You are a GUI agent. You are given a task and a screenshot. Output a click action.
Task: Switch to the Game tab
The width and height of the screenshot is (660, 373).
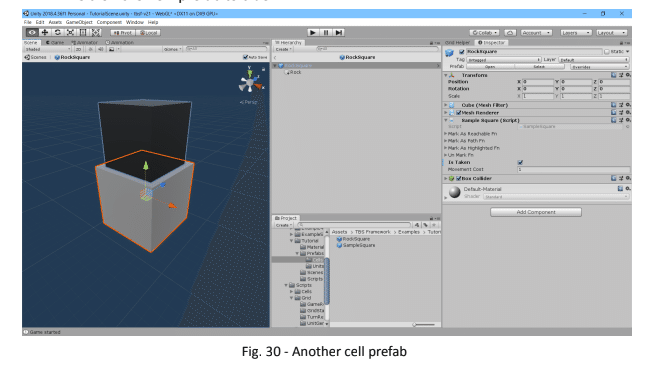point(55,43)
